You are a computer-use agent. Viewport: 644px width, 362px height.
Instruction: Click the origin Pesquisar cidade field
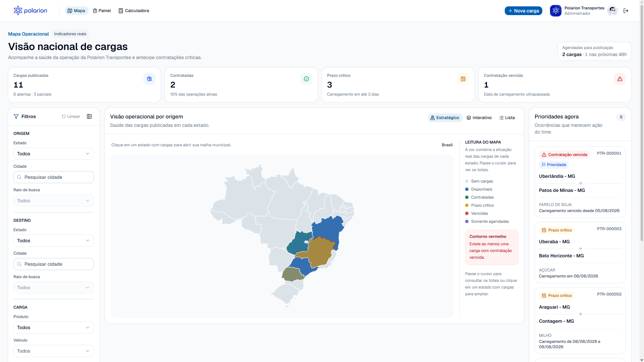tap(54, 177)
